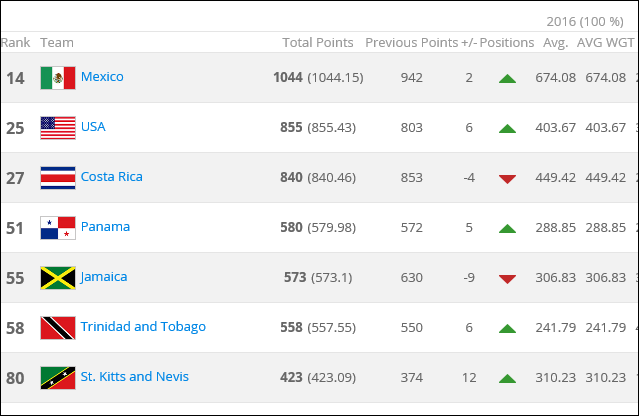Click the USA flag icon
The image size is (639, 416).
coord(58,128)
